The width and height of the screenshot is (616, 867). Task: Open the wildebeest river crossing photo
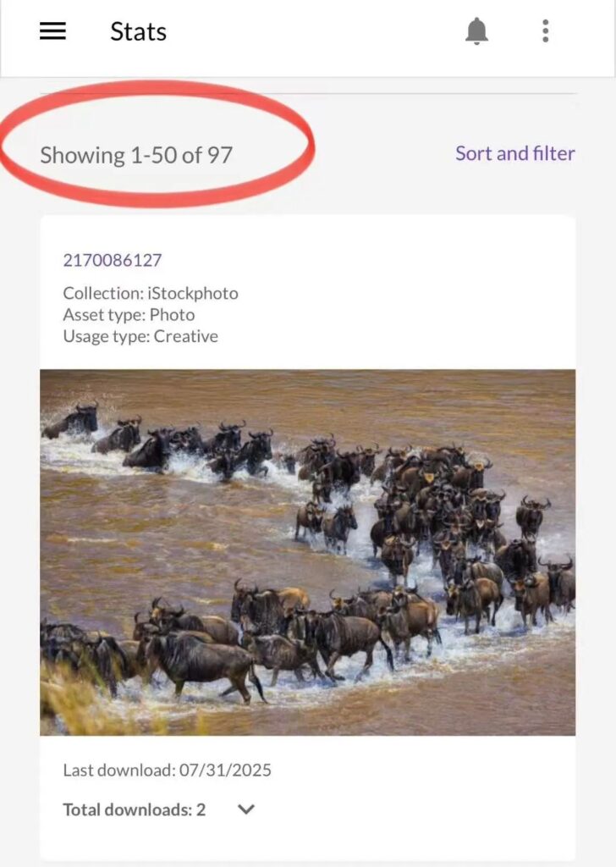coord(308,552)
